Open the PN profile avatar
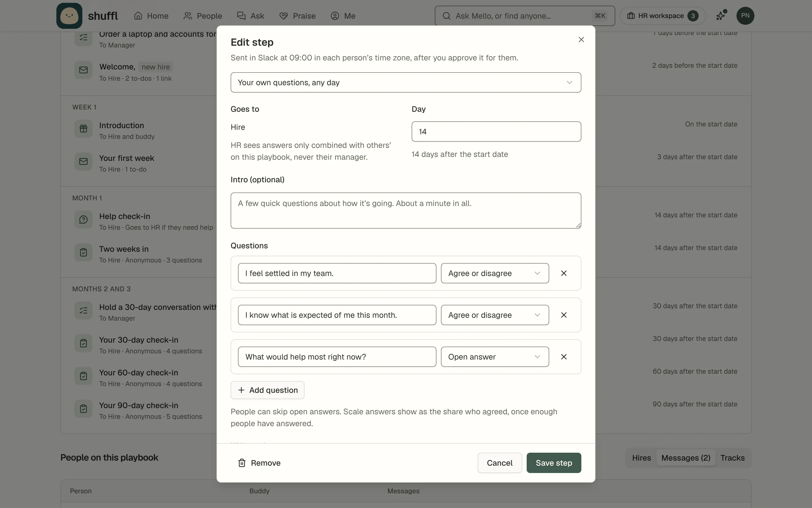This screenshot has height=508, width=812. [745, 16]
